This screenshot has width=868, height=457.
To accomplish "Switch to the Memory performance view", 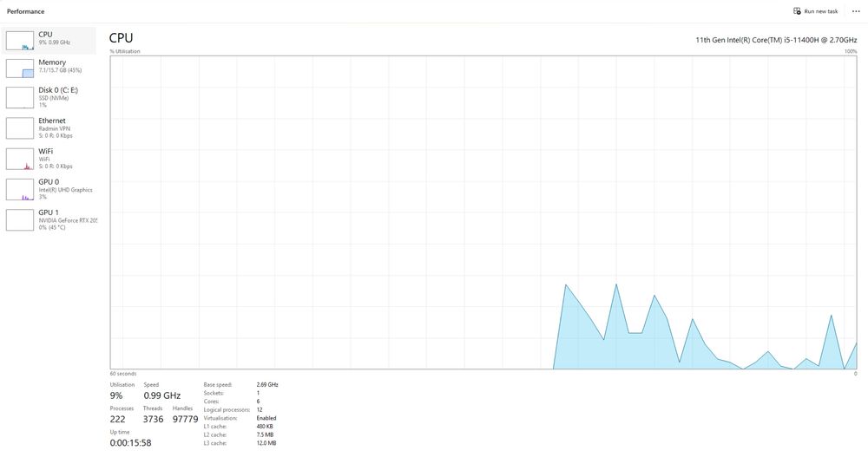I will click(49, 68).
